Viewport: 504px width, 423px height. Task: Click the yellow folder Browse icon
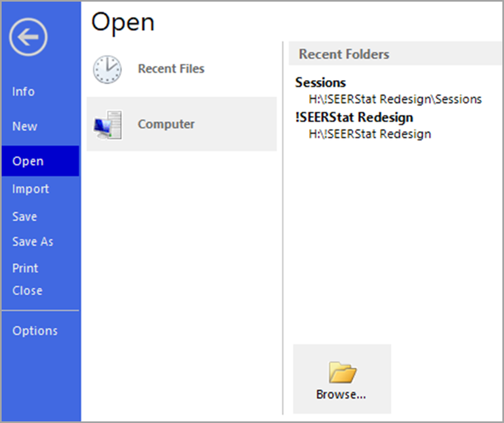(x=342, y=373)
